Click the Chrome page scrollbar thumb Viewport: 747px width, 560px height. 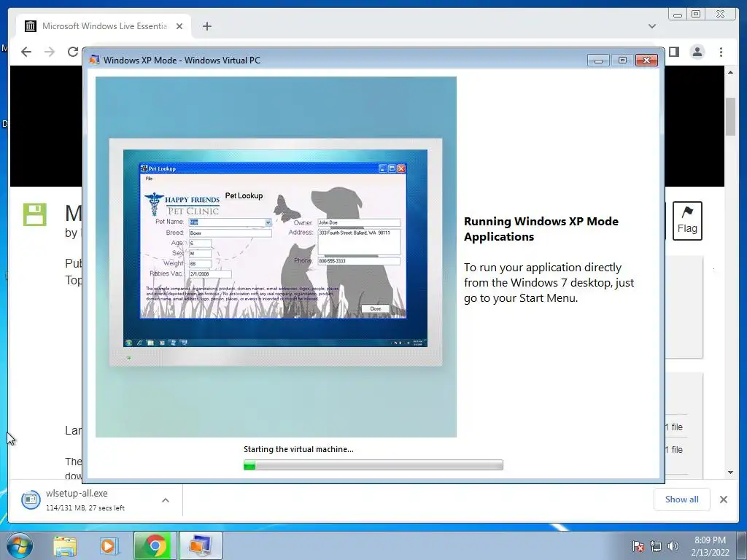coord(730,117)
